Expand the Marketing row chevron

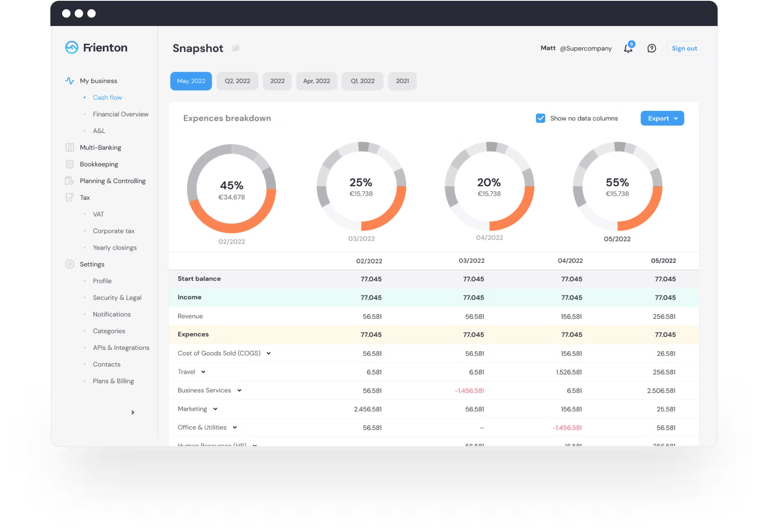coord(215,409)
